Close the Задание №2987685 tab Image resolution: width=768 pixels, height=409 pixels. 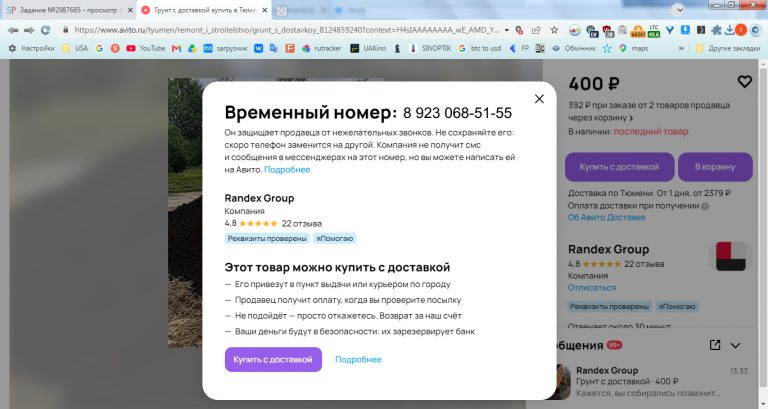coord(130,10)
